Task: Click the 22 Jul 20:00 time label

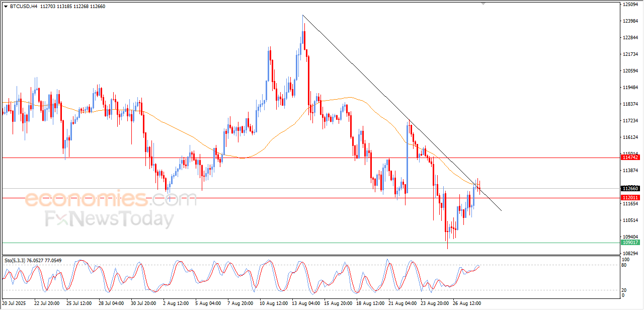Action: [x=46, y=303]
